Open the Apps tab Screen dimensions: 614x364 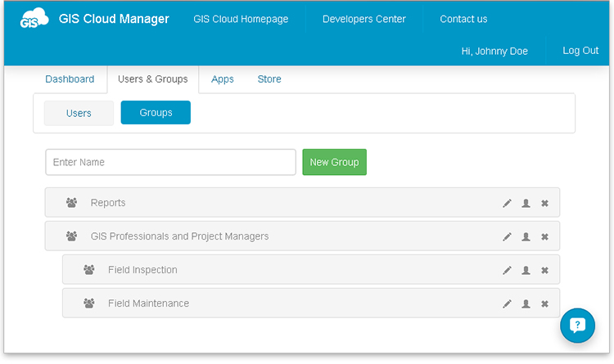[223, 79]
